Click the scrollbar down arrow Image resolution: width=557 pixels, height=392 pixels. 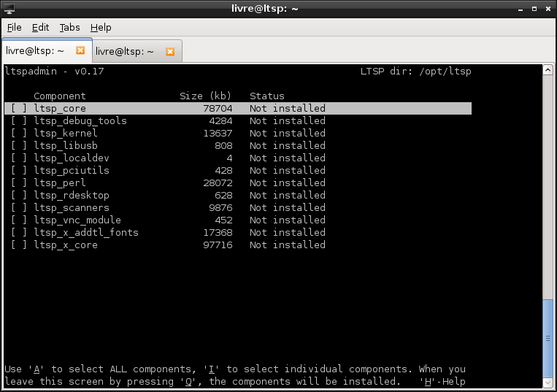pyautogui.click(x=548, y=383)
